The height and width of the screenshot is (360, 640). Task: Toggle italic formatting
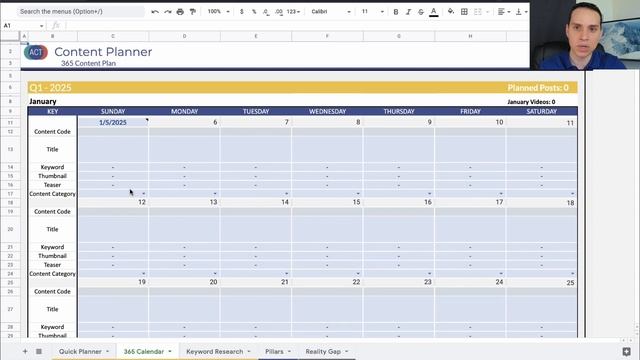408,12
